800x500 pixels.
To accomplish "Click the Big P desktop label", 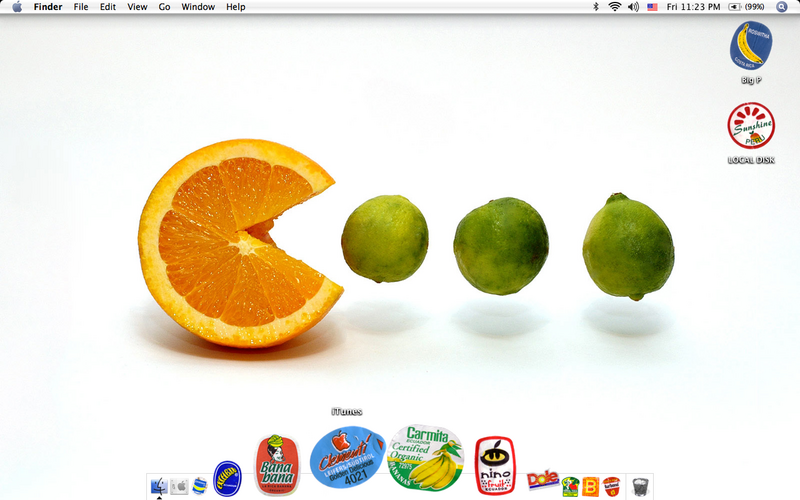I will [751, 80].
